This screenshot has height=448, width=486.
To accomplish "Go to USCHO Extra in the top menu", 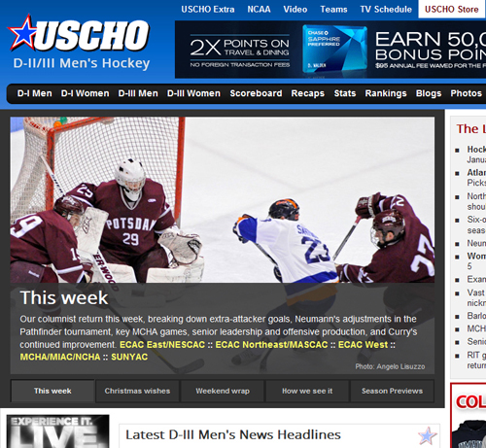I will pyautogui.click(x=208, y=9).
